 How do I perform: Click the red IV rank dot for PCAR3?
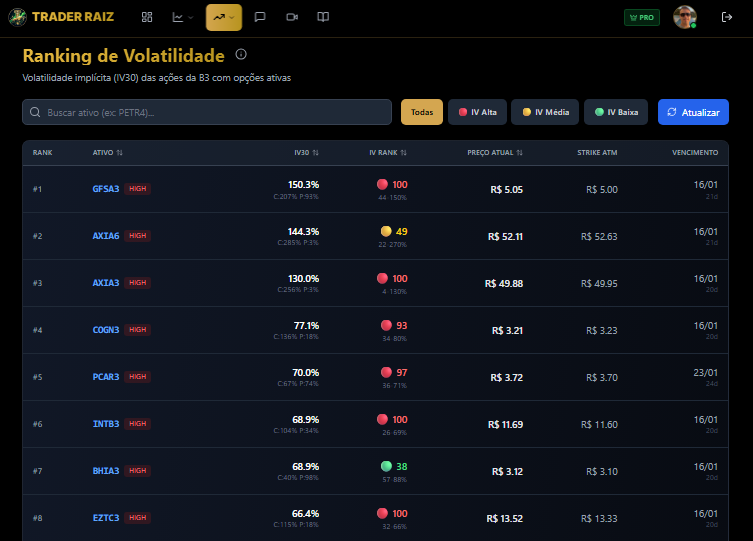(386, 373)
